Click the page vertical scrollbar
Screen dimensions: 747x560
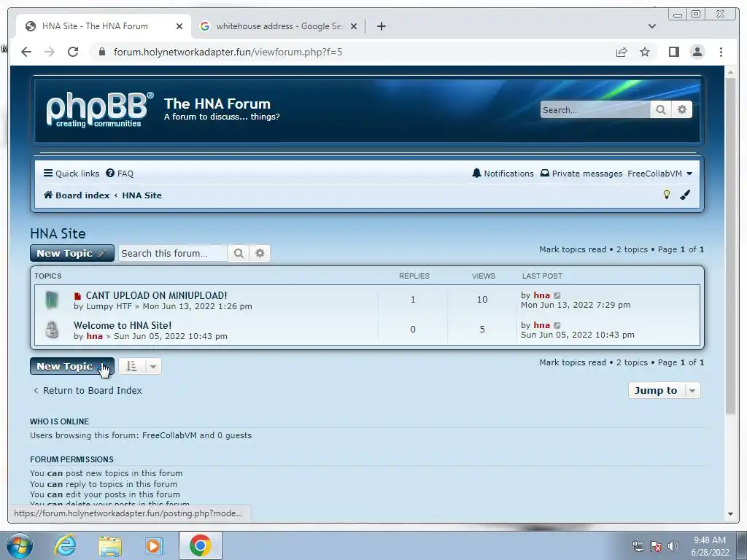[730, 246]
